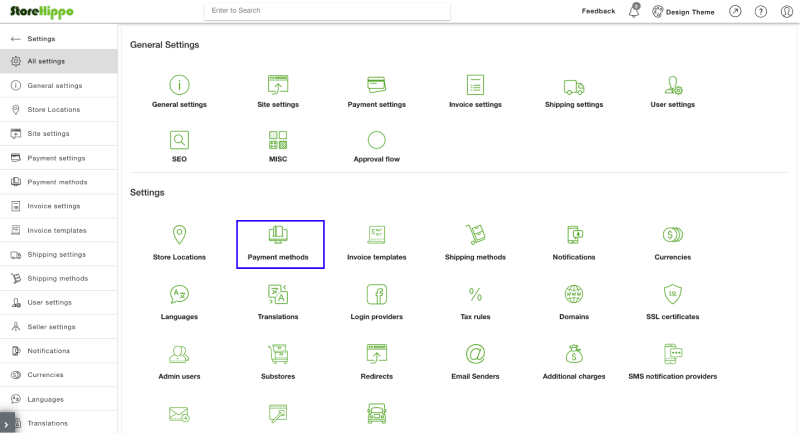Open the Login providers Facebook icon

[377, 294]
